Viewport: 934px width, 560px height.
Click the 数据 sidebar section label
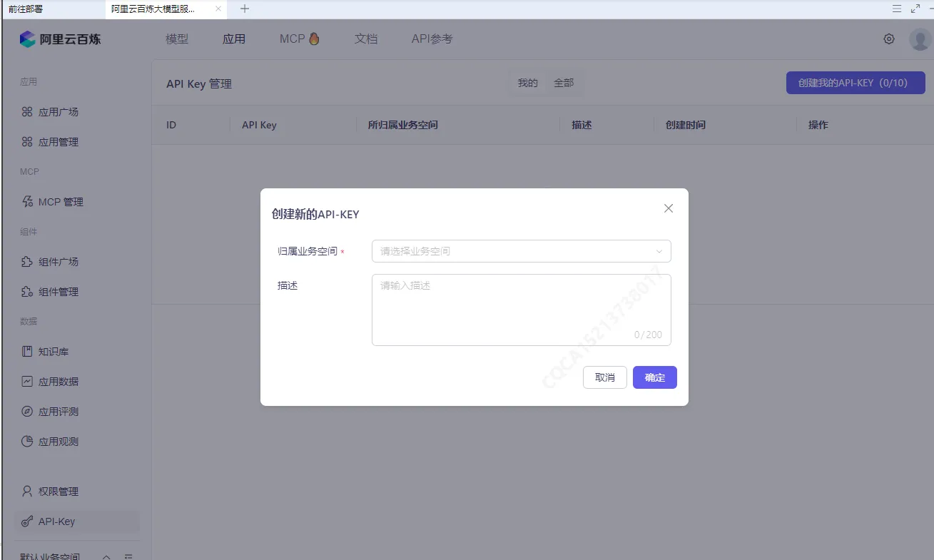pyautogui.click(x=29, y=322)
